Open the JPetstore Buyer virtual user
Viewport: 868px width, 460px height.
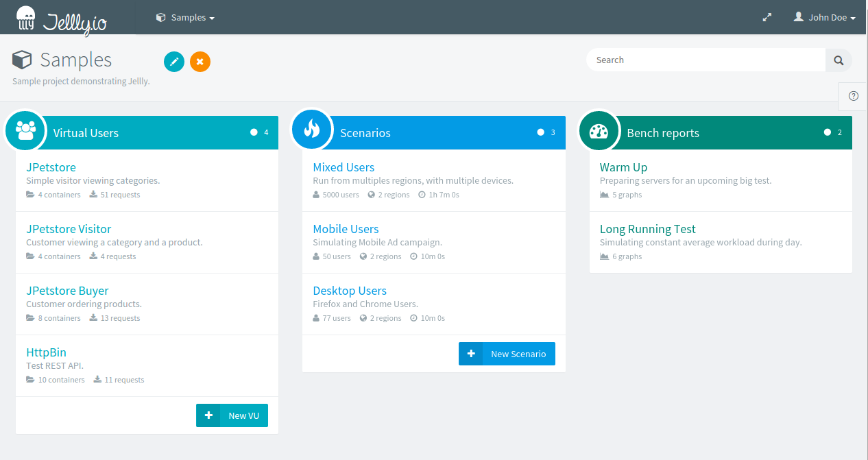tap(67, 291)
